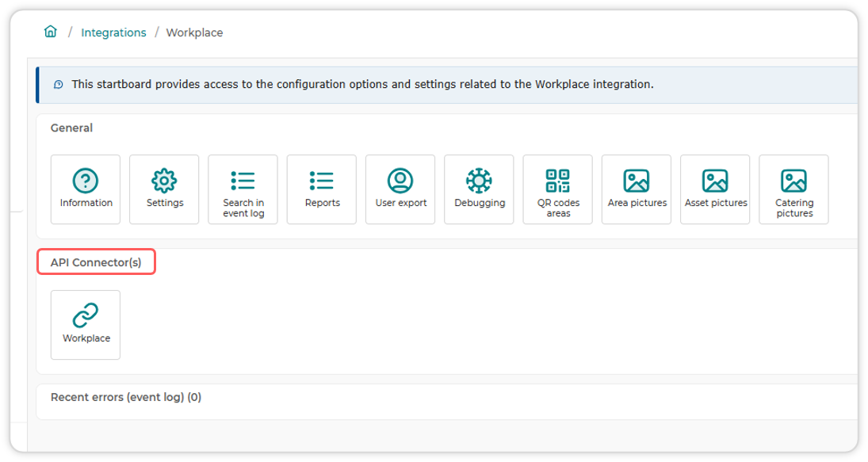Navigate to Integrations breadcrumb link
Viewport: 868px width, 462px height.
[113, 32]
